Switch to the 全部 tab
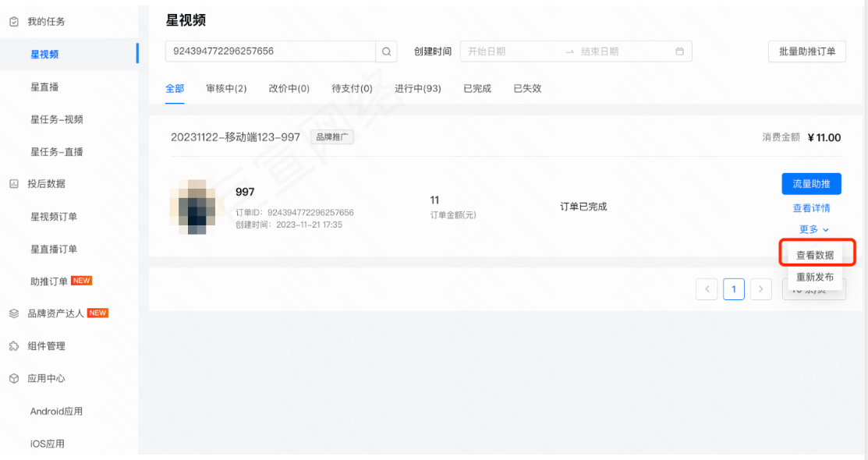Image resolution: width=868 pixels, height=460 pixels. [175, 89]
